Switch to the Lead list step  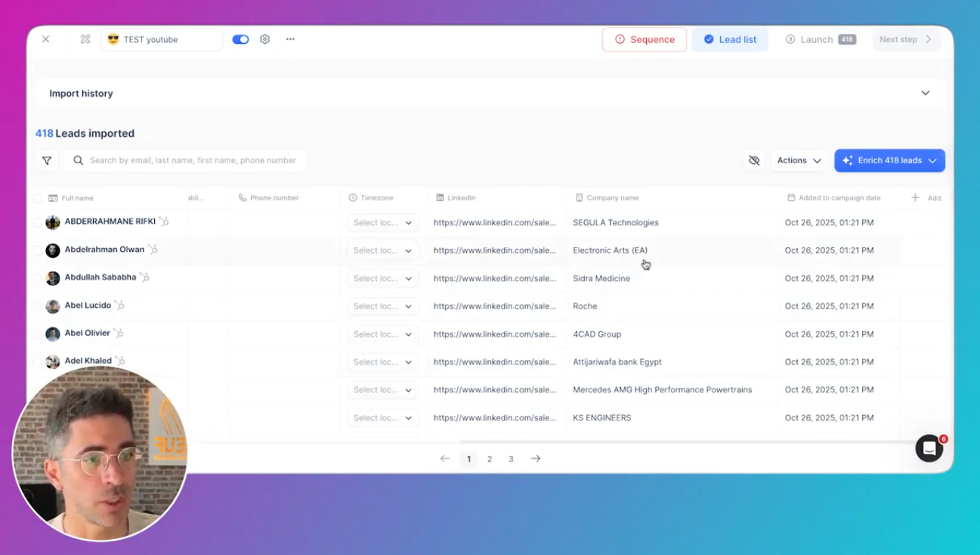point(730,39)
